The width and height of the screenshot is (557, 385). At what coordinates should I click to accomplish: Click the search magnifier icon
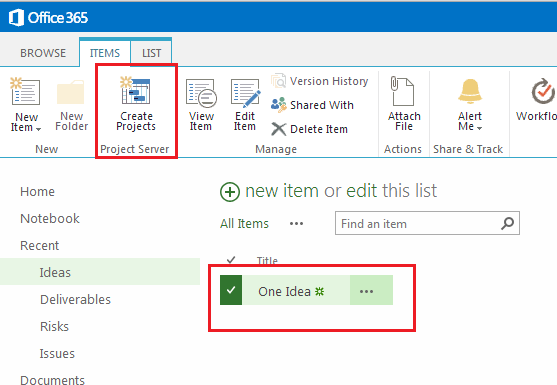[508, 223]
